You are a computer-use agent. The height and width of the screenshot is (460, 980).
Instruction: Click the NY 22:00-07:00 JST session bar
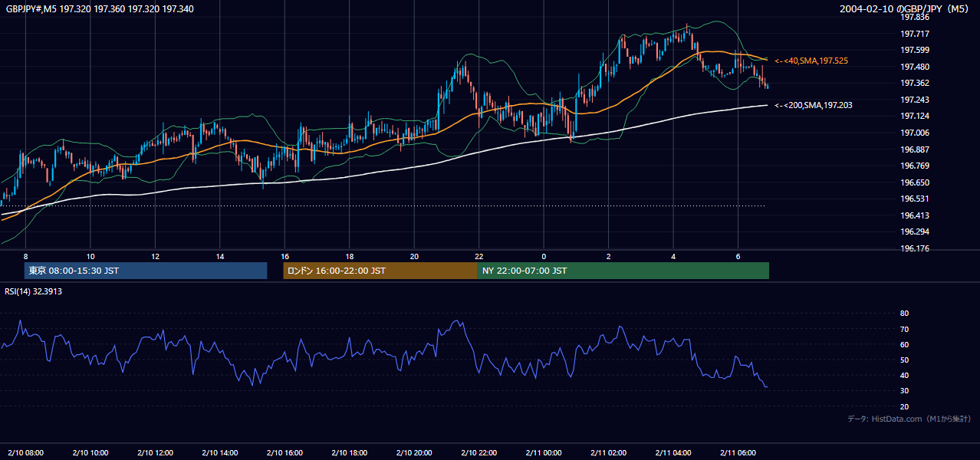(623, 271)
